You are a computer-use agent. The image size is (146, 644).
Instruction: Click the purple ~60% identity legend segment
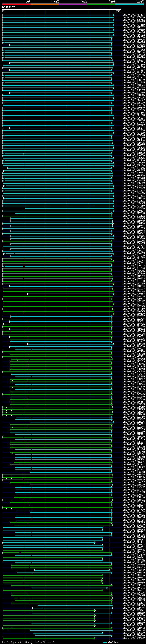pos(73,4)
